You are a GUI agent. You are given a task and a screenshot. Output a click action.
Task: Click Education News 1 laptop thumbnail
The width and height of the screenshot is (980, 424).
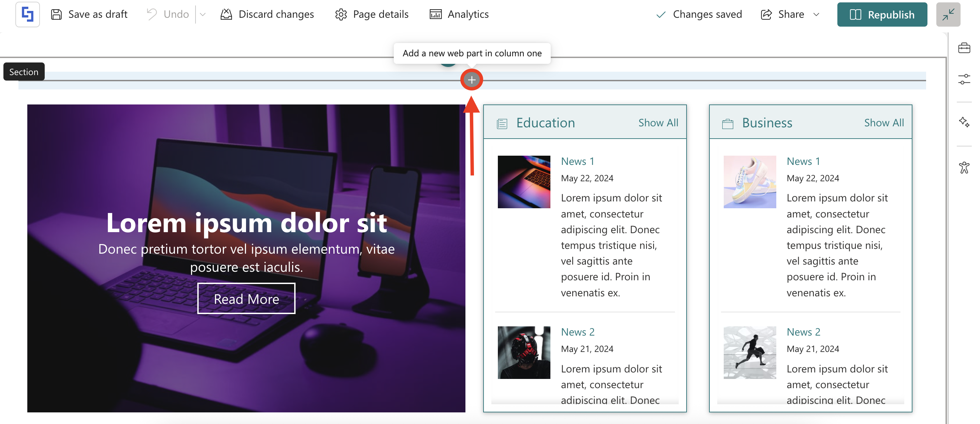click(523, 182)
